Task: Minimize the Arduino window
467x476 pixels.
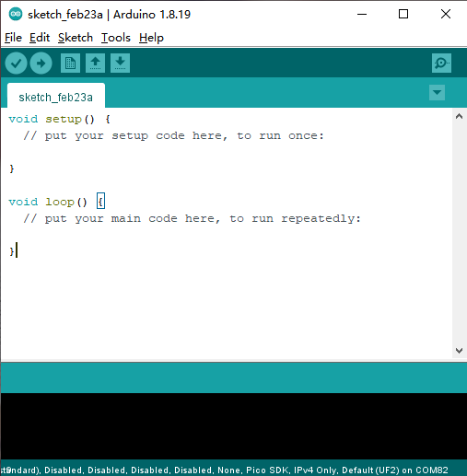Action: pos(362,14)
